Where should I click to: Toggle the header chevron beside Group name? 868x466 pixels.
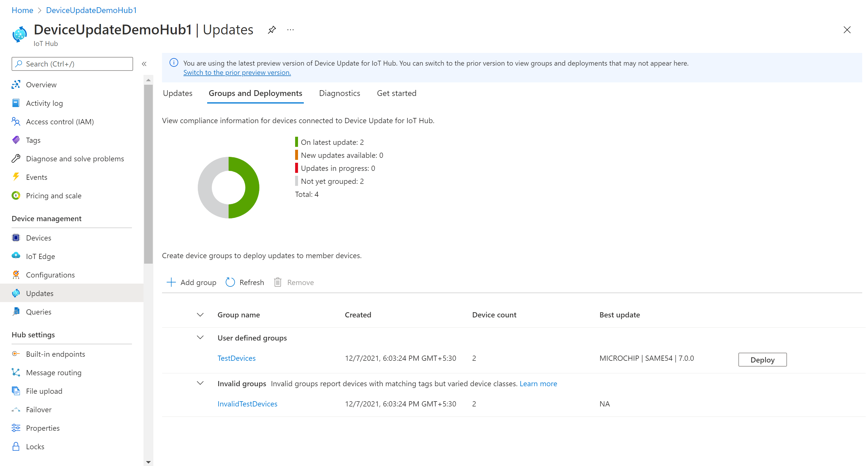[200, 315]
